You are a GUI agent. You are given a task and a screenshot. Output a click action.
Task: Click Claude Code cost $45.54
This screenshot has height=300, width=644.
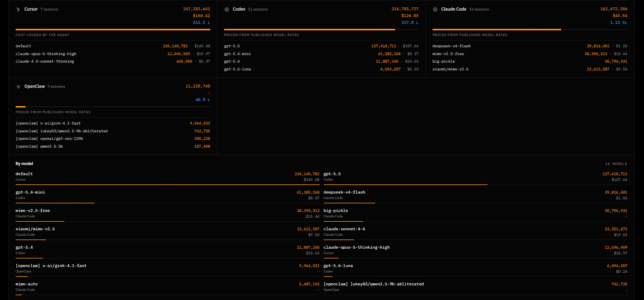click(x=620, y=16)
